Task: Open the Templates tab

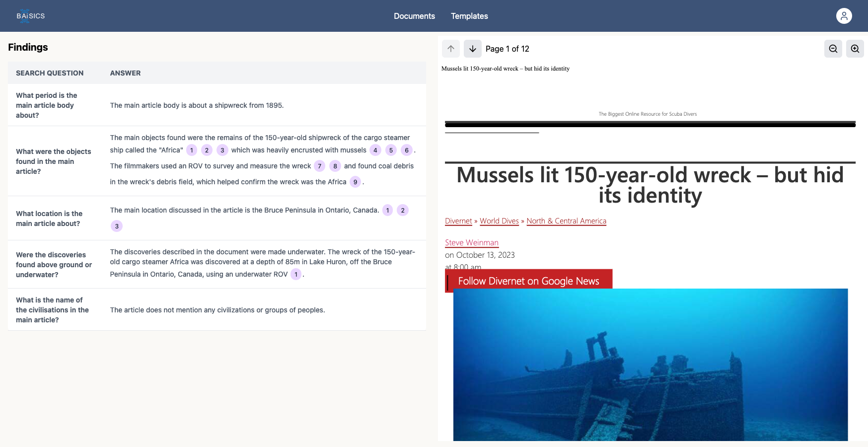Action: 469,16
